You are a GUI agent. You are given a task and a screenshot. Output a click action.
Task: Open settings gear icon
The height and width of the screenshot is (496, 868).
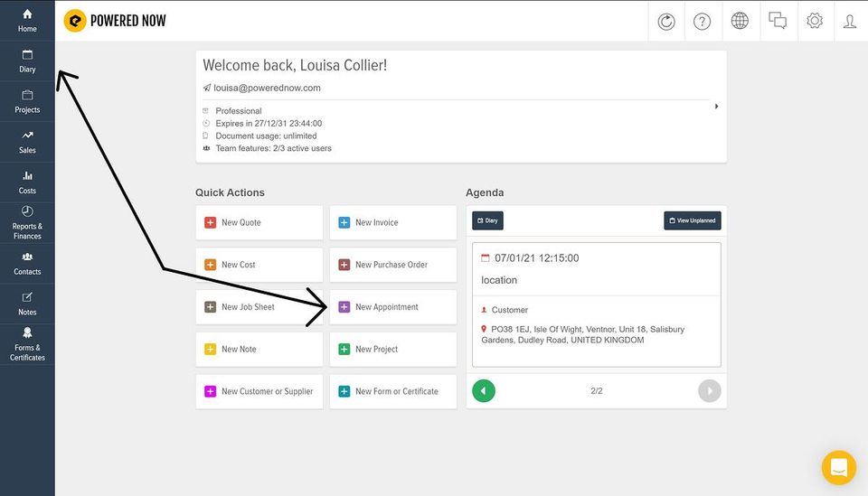(815, 21)
